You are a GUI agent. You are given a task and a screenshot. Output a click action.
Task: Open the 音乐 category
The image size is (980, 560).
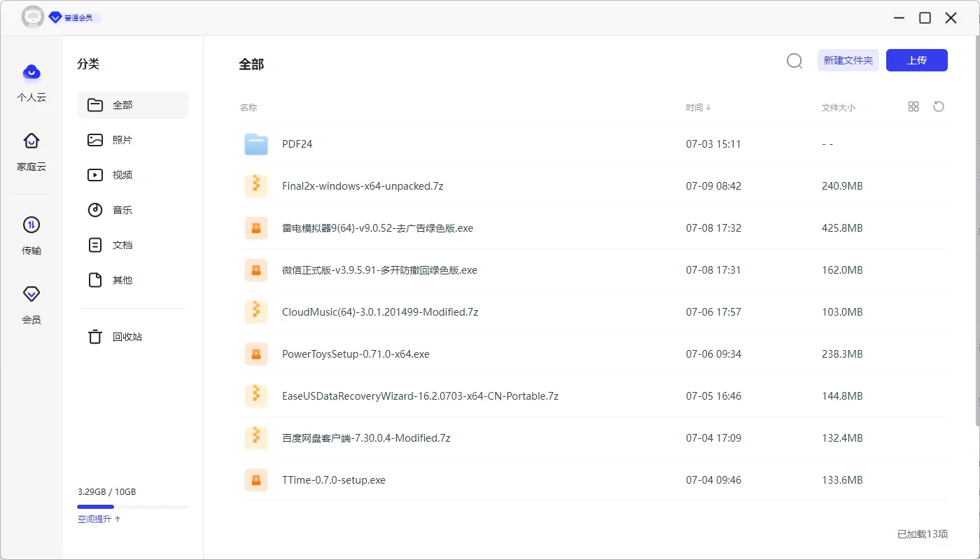pyautogui.click(x=122, y=209)
